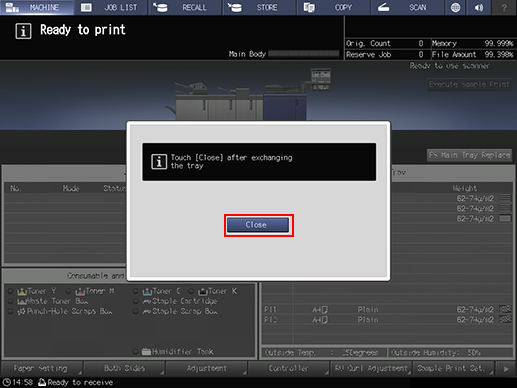517x388 pixels.
Task: Click the question mark help icon
Action: coord(504,7)
